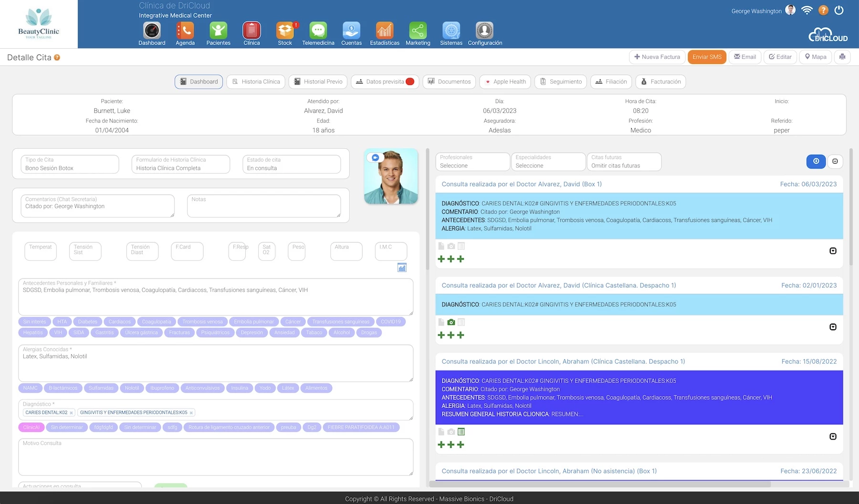The width and height of the screenshot is (859, 504).
Task: Open the Estadísticas module
Action: [x=384, y=32]
